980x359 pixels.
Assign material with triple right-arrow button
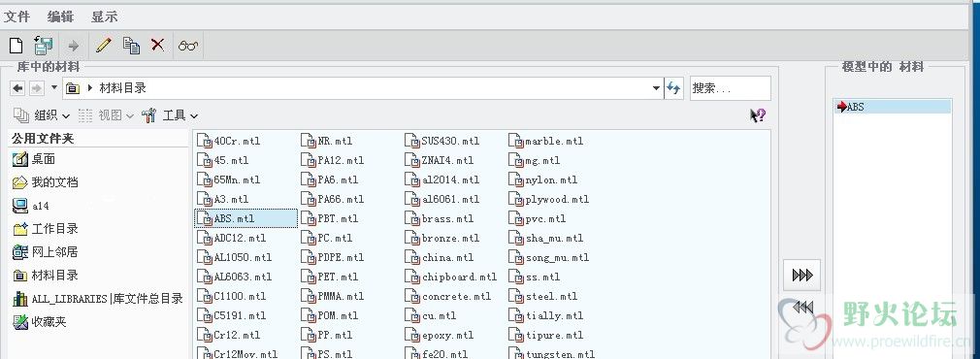click(801, 276)
